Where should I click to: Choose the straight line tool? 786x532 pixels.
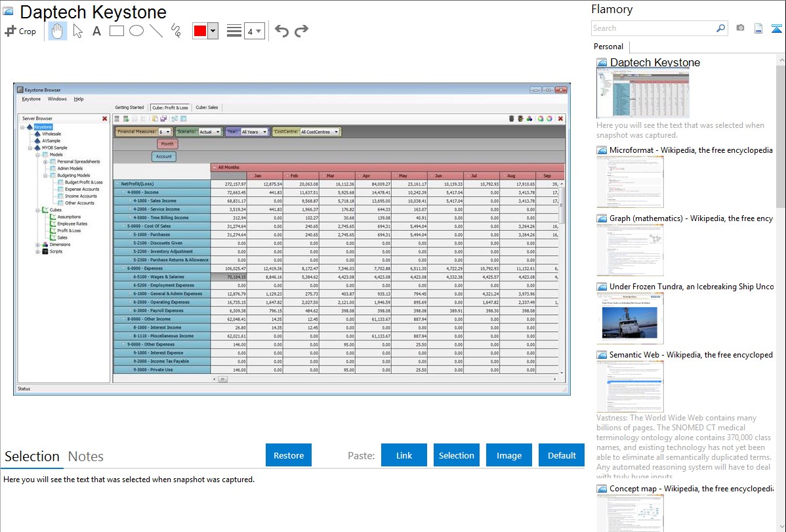pos(156,31)
